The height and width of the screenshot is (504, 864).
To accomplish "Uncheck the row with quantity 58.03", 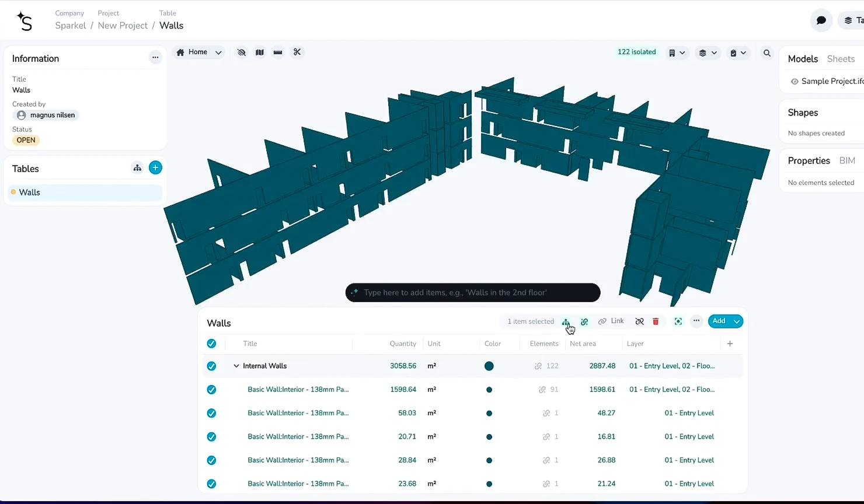I will click(211, 413).
